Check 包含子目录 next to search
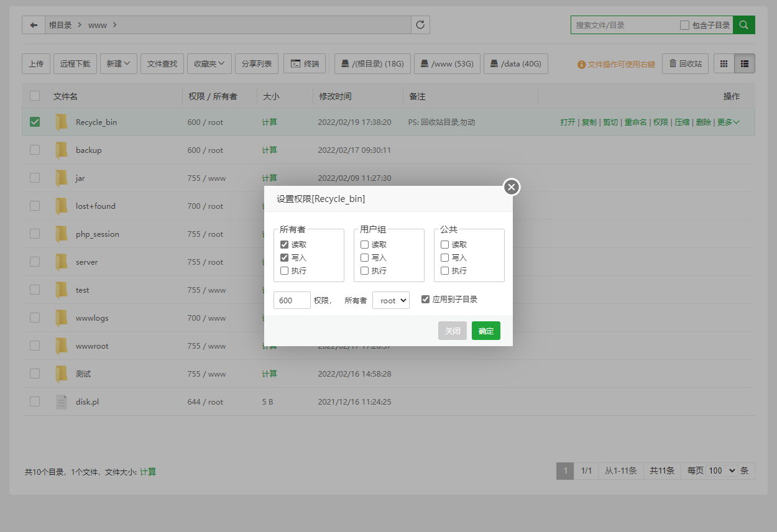This screenshot has width=777, height=532. click(x=684, y=25)
